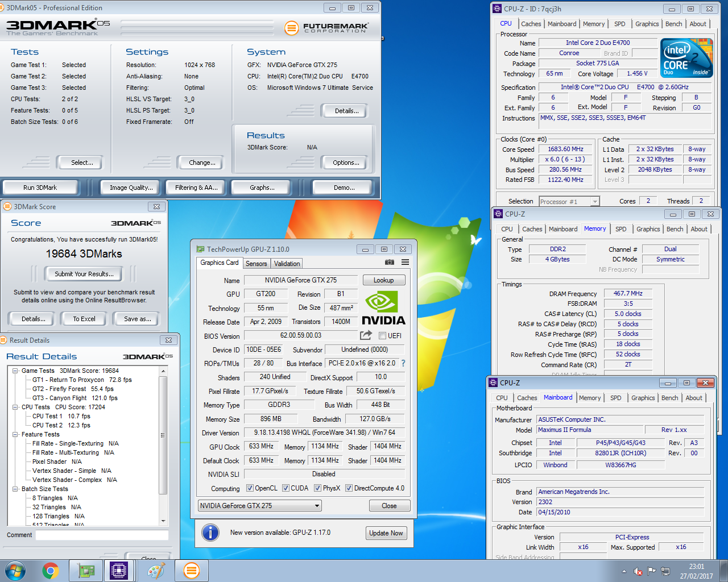Click the network tray icon

point(665,571)
